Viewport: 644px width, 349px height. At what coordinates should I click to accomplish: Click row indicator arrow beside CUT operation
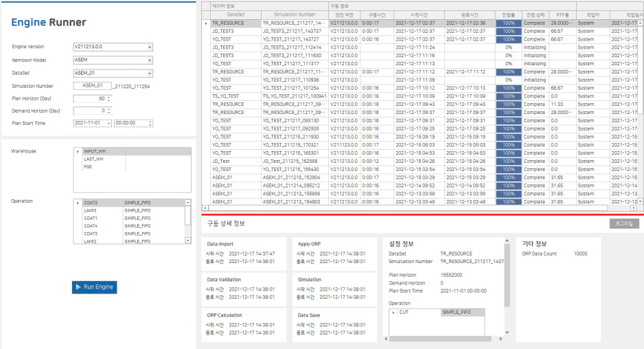pyautogui.click(x=393, y=312)
